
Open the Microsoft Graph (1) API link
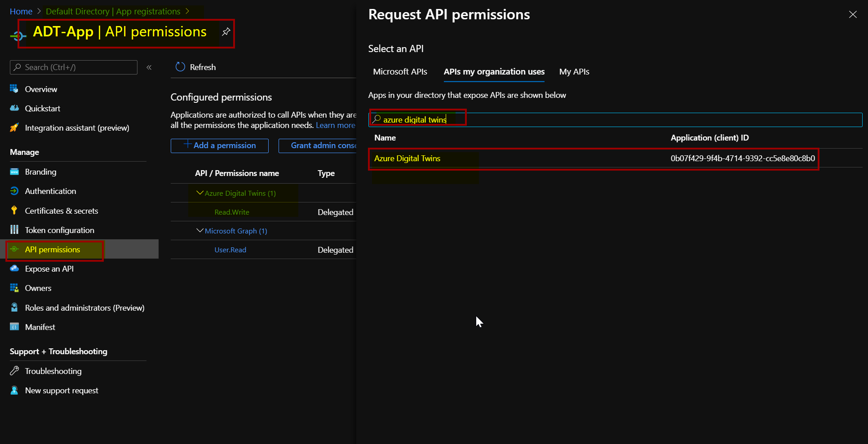[x=236, y=231]
